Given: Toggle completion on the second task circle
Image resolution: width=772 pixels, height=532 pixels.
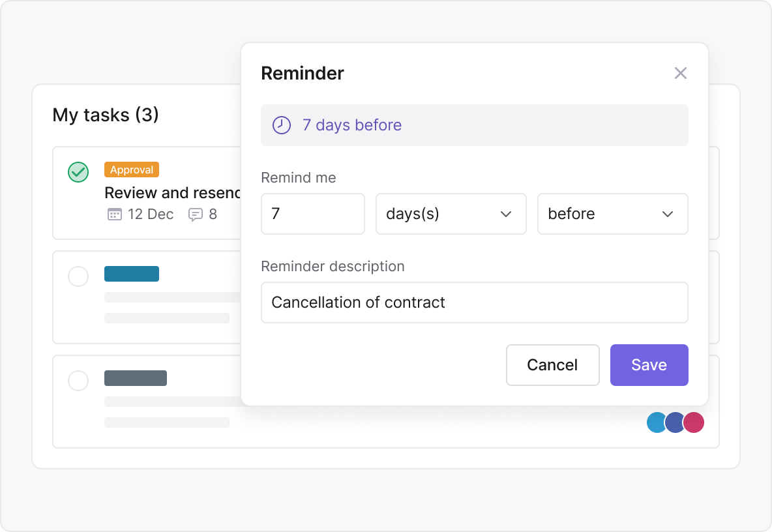Looking at the screenshot, I should pyautogui.click(x=78, y=276).
